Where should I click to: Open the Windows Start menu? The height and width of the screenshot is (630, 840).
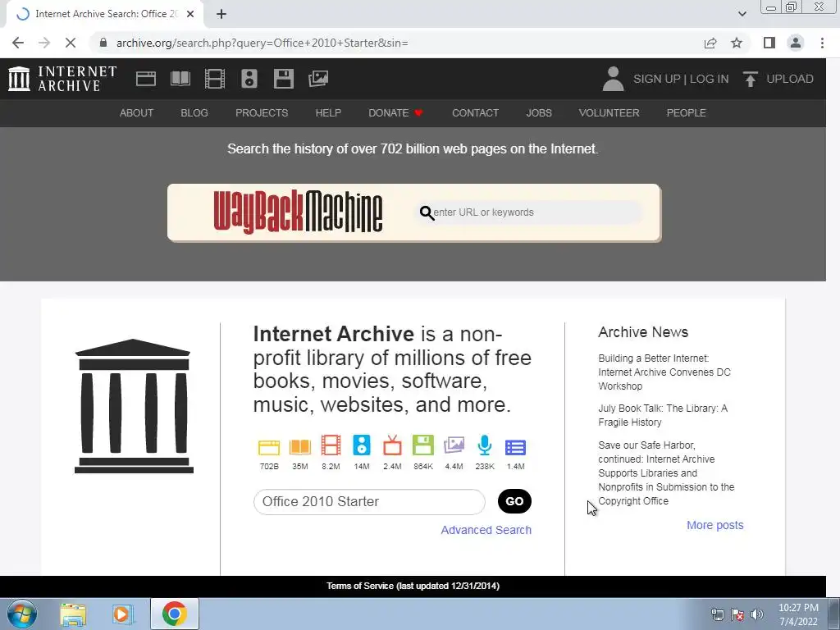[22, 614]
